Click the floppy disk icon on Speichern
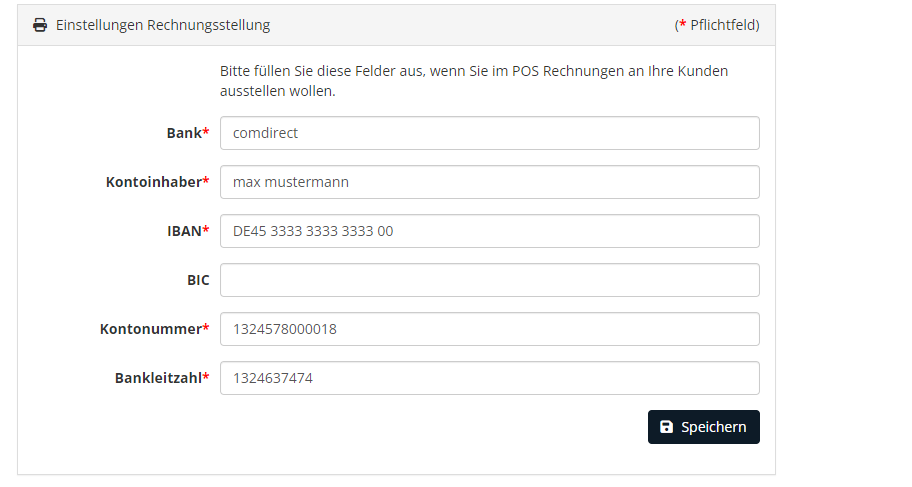 (667, 427)
